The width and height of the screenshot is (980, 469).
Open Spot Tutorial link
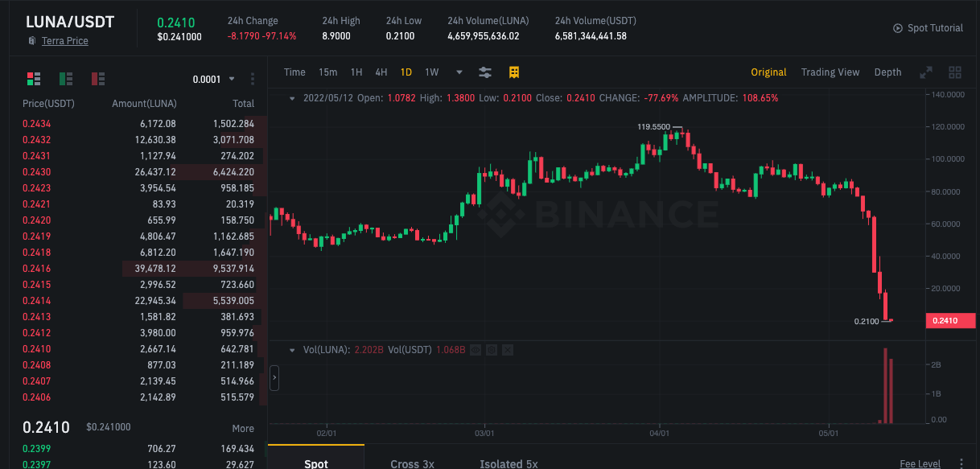[935, 28]
